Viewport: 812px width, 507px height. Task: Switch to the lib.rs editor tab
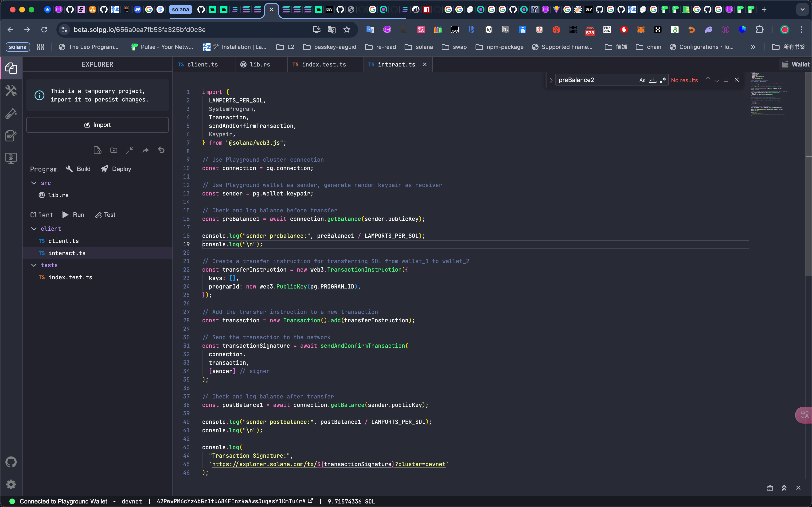click(261, 64)
